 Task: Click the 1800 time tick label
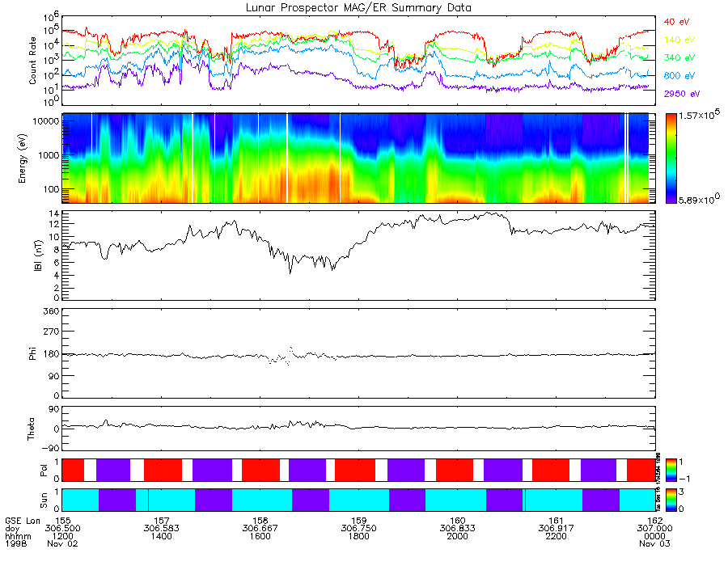(359, 536)
